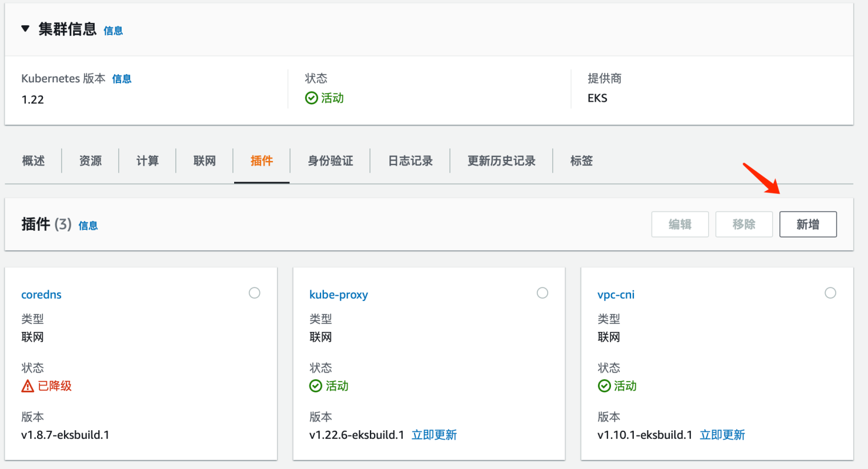Open 信息 link next to 集群信息

point(113,31)
